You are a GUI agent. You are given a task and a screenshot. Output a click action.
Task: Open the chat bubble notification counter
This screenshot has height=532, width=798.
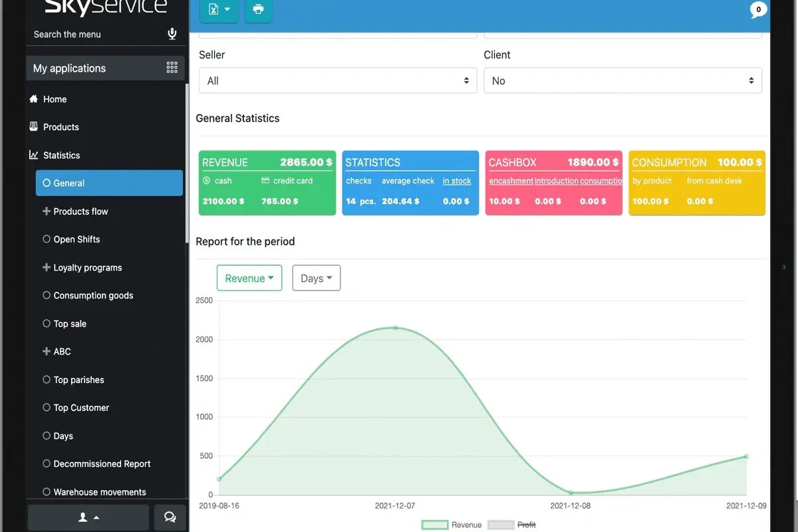758,10
